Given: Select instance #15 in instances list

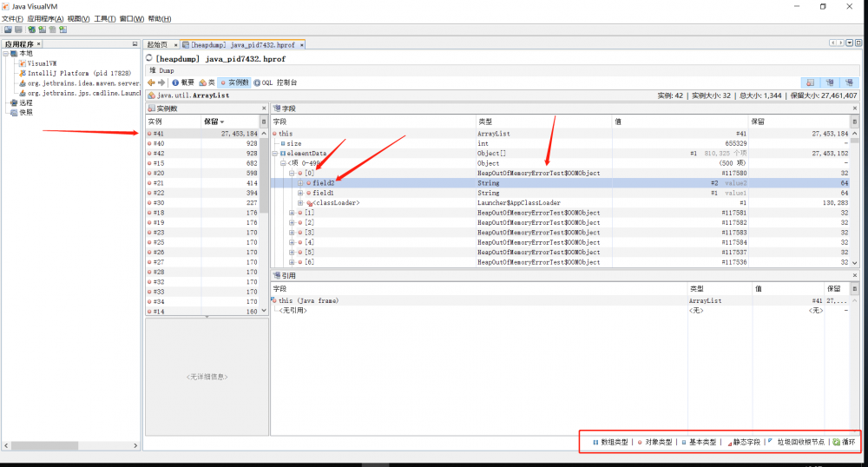Looking at the screenshot, I should pyautogui.click(x=202, y=163).
